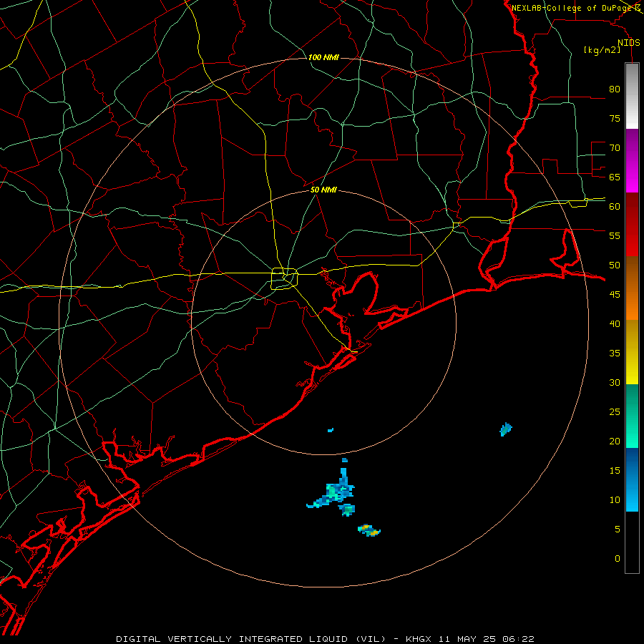Pick the orange-brown segment of the color bar
The width and height of the screenshot is (644, 644).
click(632, 288)
